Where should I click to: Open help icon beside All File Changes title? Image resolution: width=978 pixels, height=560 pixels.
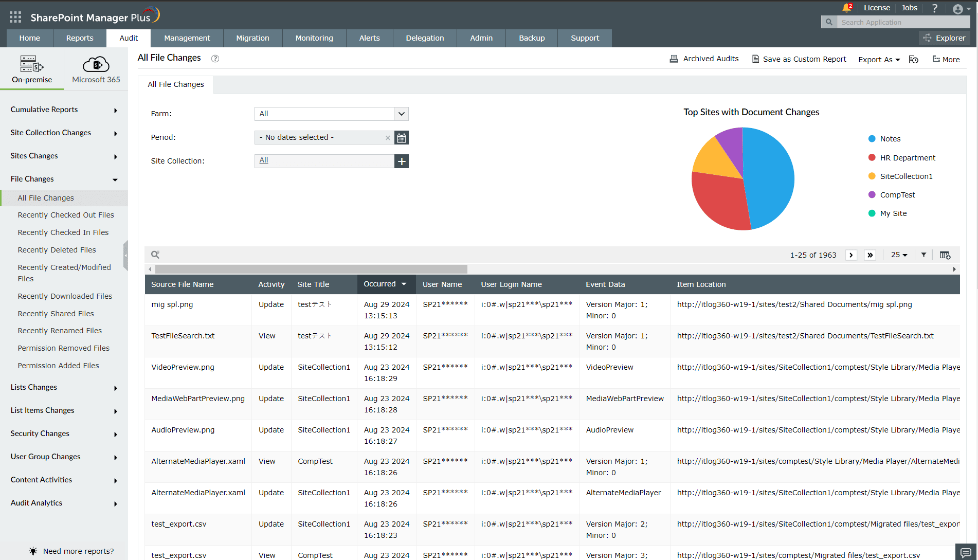(215, 59)
